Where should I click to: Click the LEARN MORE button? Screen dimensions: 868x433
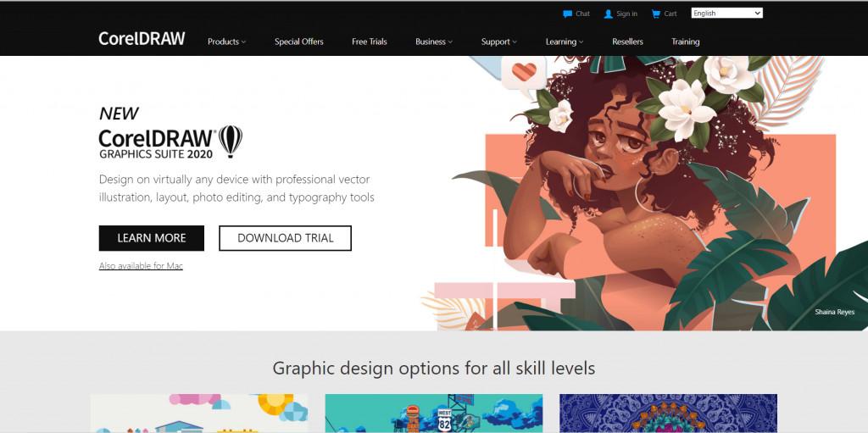[152, 238]
